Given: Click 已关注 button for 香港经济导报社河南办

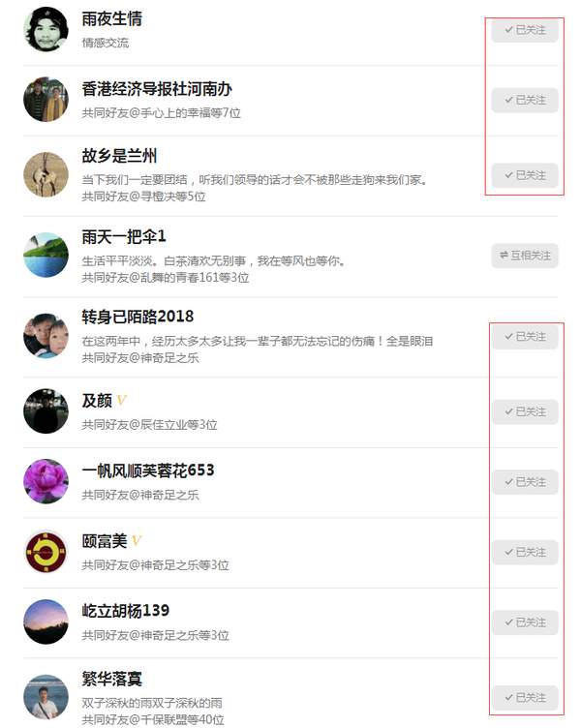Looking at the screenshot, I should pos(525,101).
